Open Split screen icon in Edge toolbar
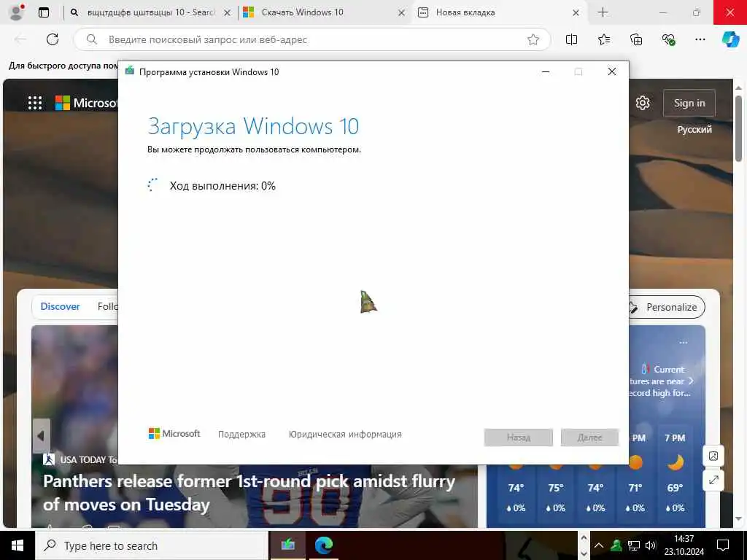747x560 pixels. pyautogui.click(x=571, y=39)
